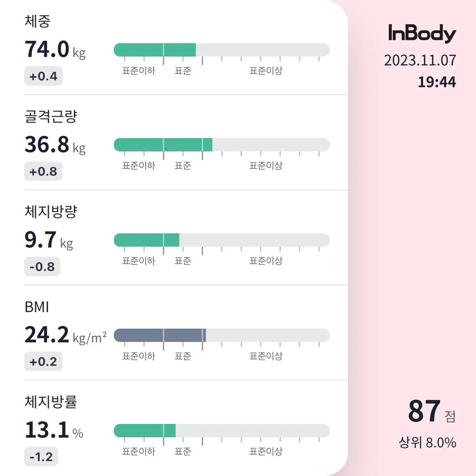476x476 pixels.
Task: Click the -0.8 body fat change badge
Action: [x=42, y=266]
